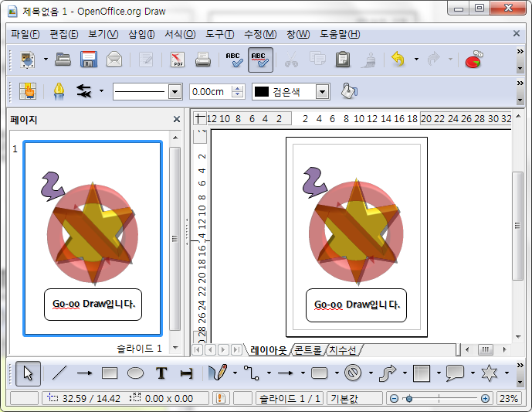Image resolution: width=532 pixels, height=412 pixels.
Task: Send document as e-mail envelope icon
Action: [x=114, y=60]
